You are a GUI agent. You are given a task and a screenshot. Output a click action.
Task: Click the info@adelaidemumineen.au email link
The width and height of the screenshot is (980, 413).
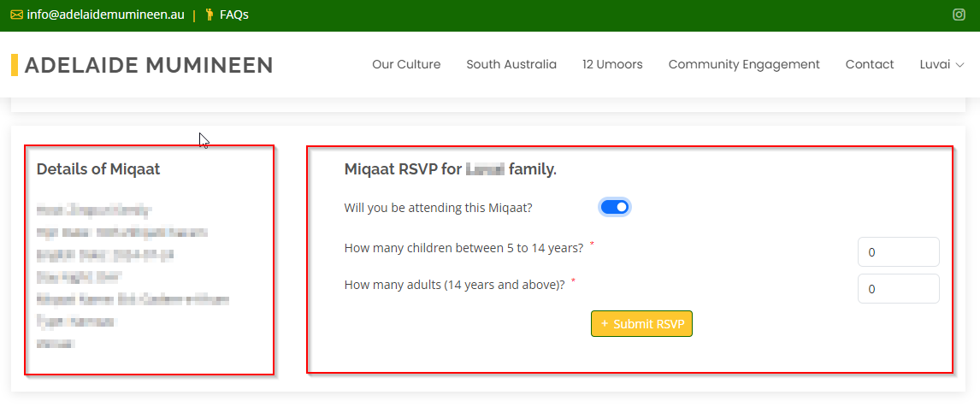106,15
